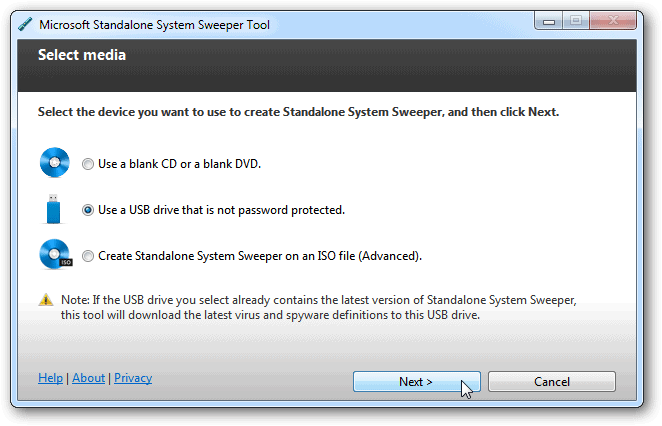Open the Privacy link
The width and height of the screenshot is (662, 426).
click(x=133, y=378)
